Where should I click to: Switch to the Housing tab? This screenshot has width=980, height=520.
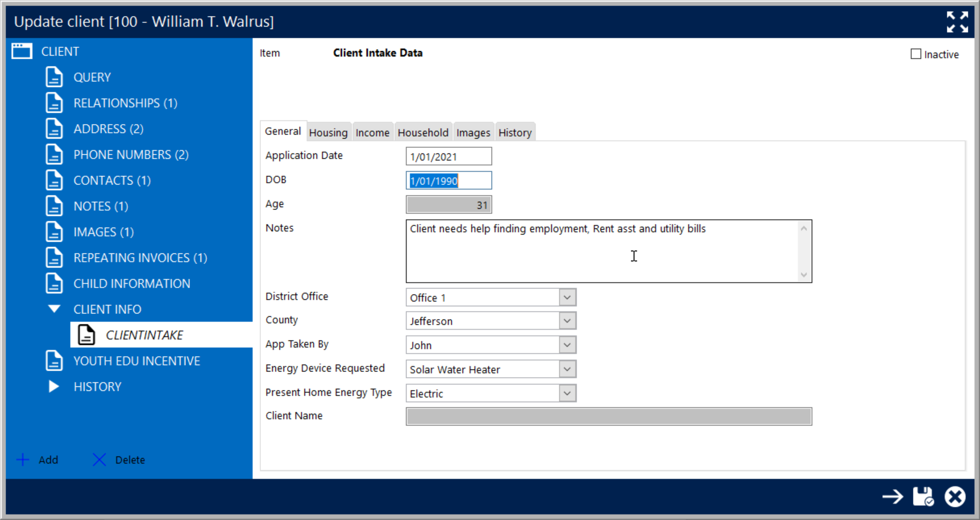(x=328, y=133)
